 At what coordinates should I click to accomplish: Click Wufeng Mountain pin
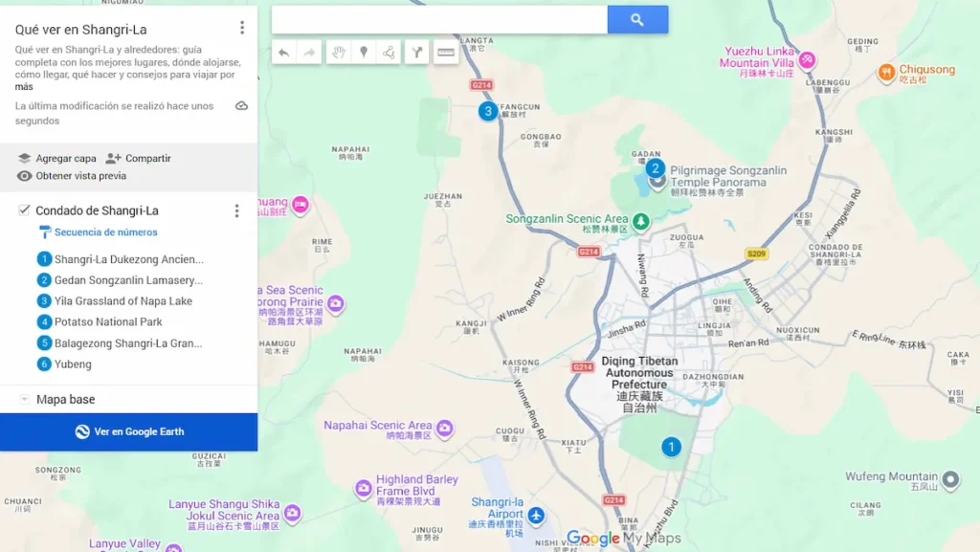coord(950,479)
